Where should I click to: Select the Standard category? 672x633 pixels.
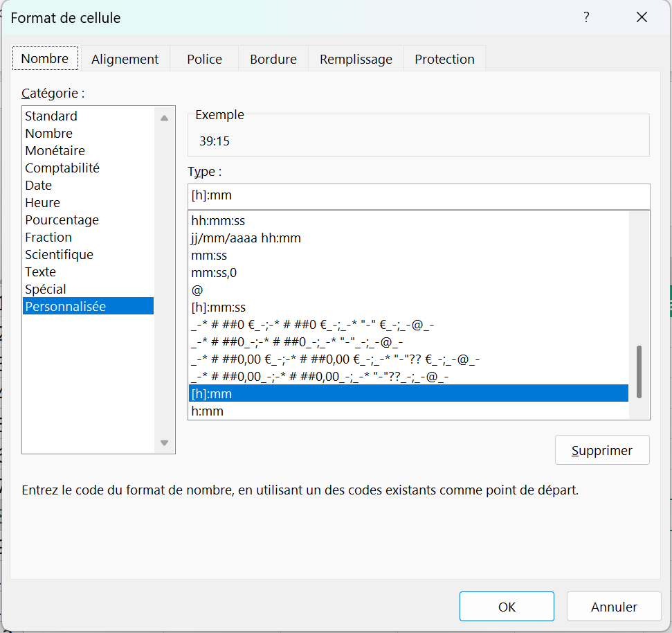(89, 116)
